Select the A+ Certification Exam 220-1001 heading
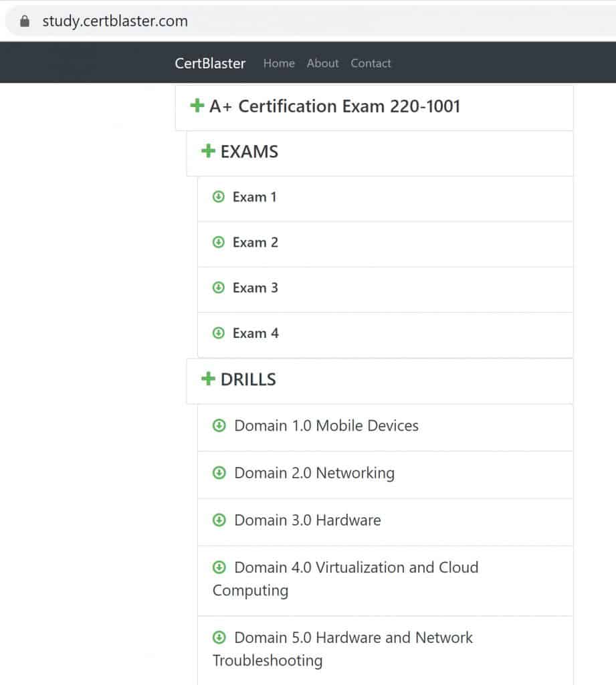Screen dimensions: 616x685 334,106
